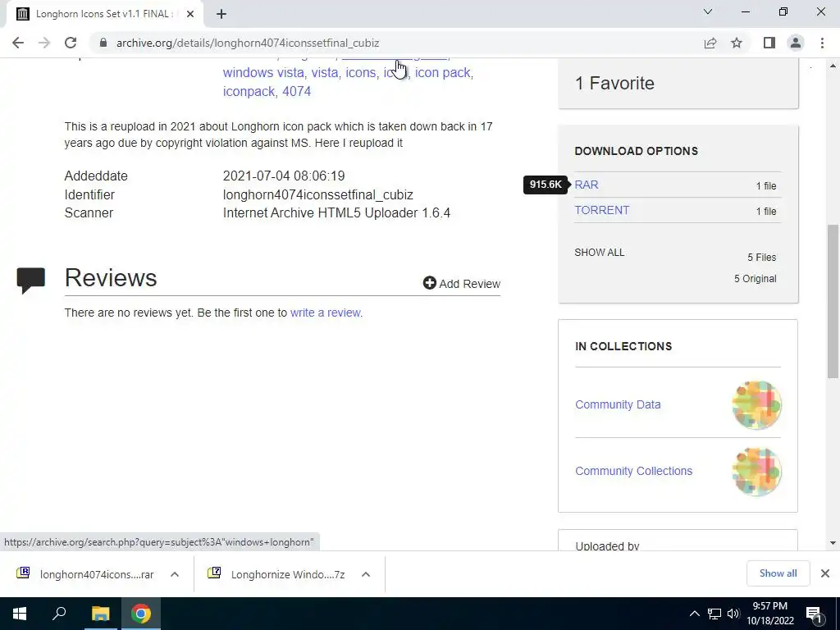Click the address bar URL

(248, 43)
